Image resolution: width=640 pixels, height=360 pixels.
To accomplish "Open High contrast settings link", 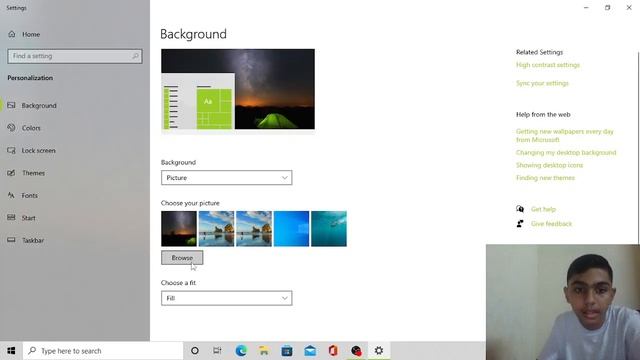I will pos(548,65).
